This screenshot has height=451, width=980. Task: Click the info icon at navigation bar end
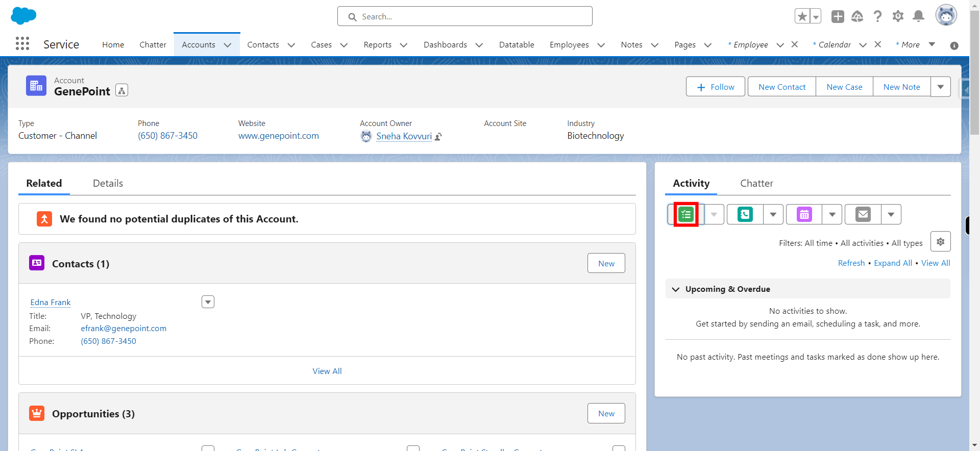(x=954, y=45)
